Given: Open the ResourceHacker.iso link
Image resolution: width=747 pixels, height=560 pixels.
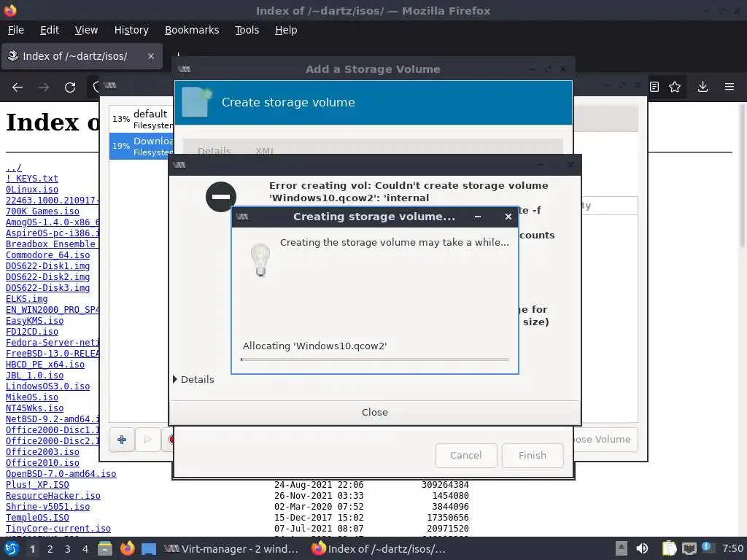Looking at the screenshot, I should tap(53, 496).
